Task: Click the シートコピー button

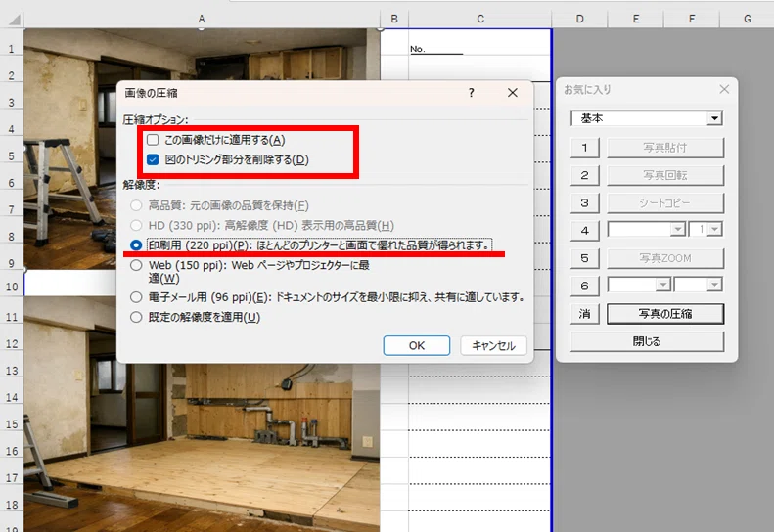Action: 665,202
